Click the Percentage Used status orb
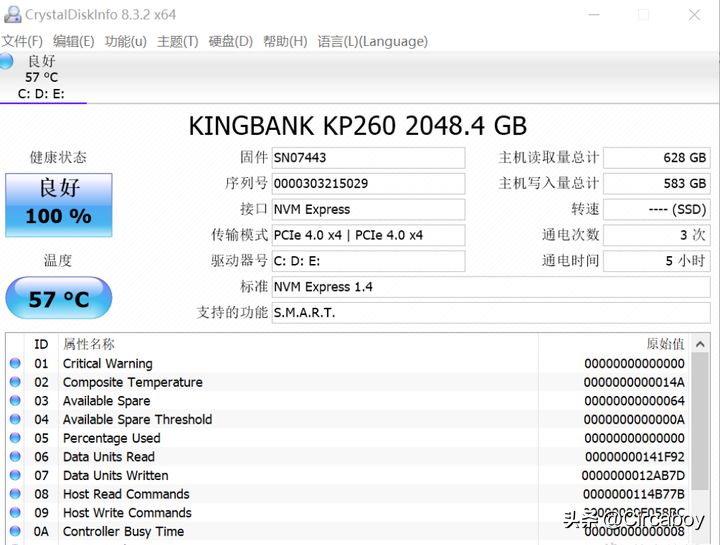Viewport: 720px width, 545px height. [15, 438]
